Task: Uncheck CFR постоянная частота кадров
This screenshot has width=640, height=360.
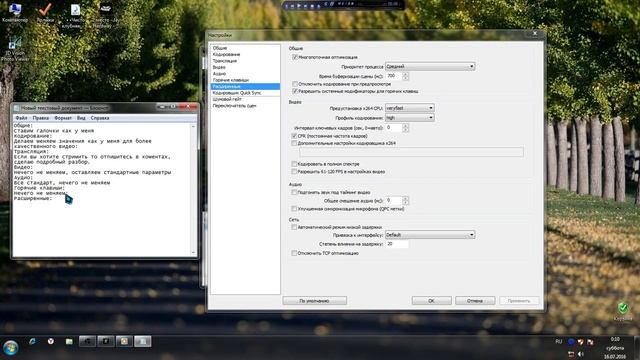Action: (x=294, y=136)
